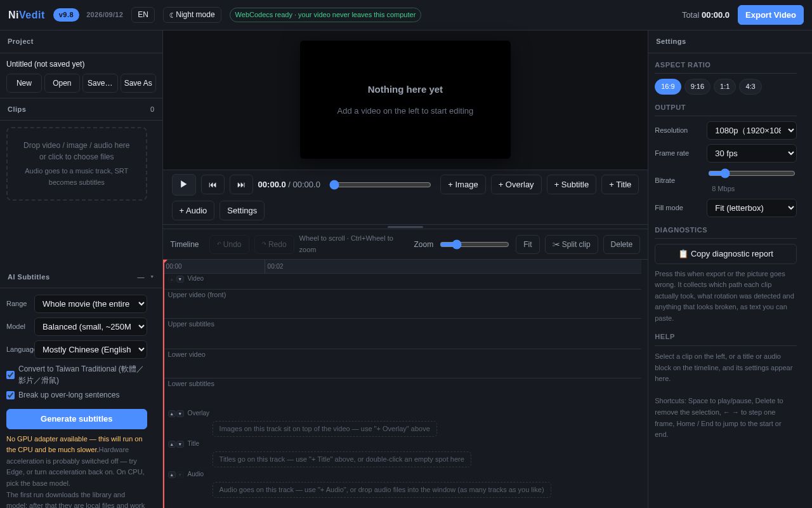The image size is (812, 508).
Task: Click the Delete button in the timeline bar
Action: tap(622, 244)
